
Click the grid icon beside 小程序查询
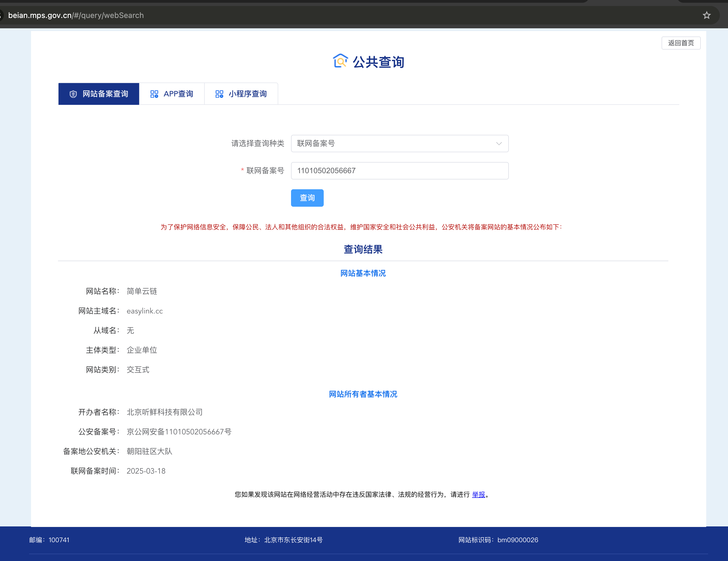point(219,94)
